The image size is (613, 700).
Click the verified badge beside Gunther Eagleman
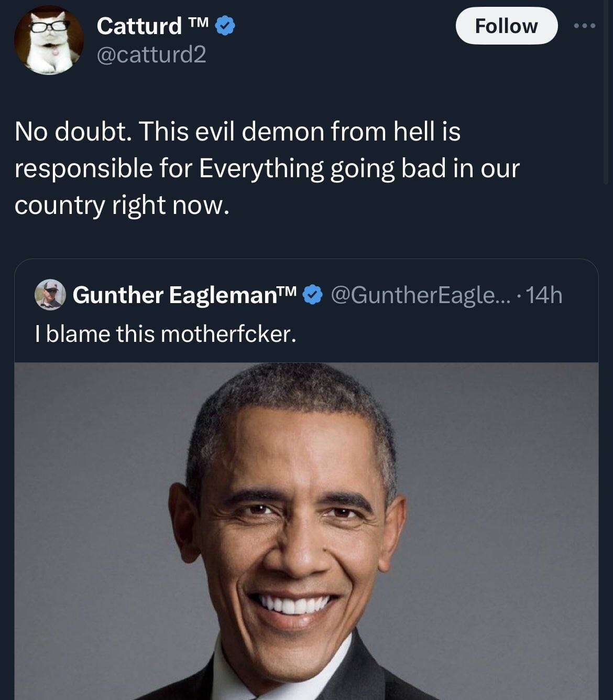pos(313,295)
